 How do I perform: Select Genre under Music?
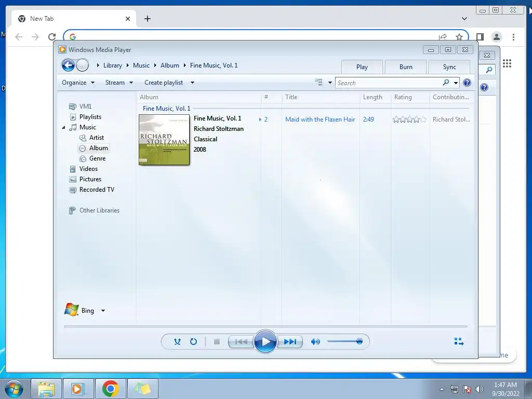(97, 158)
